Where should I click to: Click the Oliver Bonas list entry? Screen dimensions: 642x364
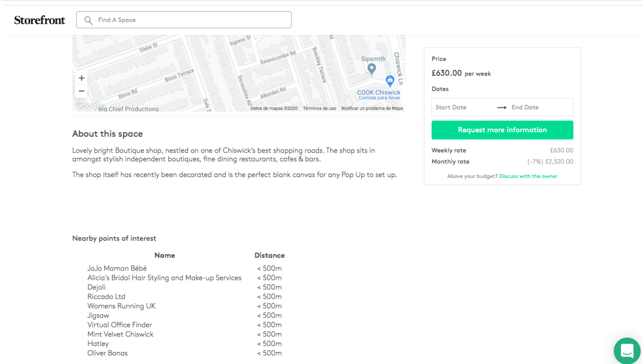108,353
